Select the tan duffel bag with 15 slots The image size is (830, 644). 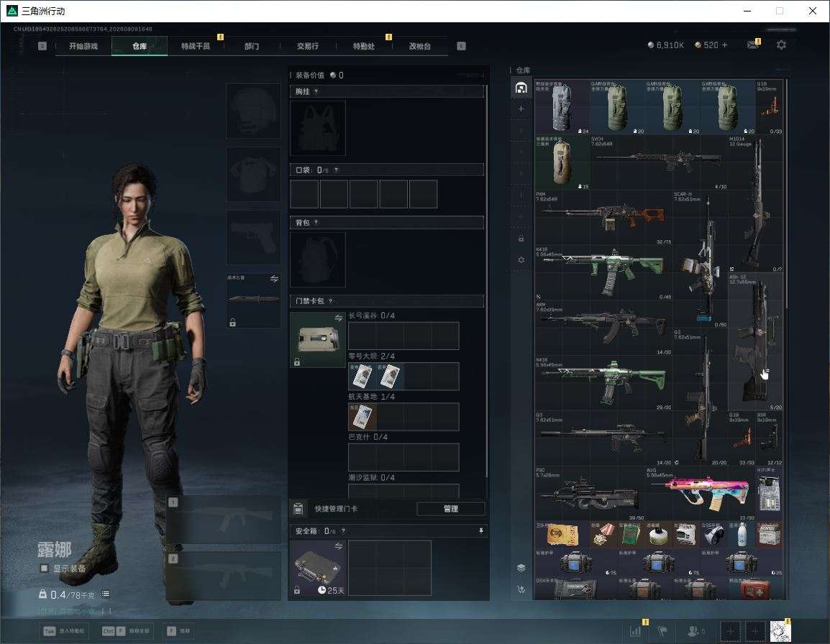[562, 162]
